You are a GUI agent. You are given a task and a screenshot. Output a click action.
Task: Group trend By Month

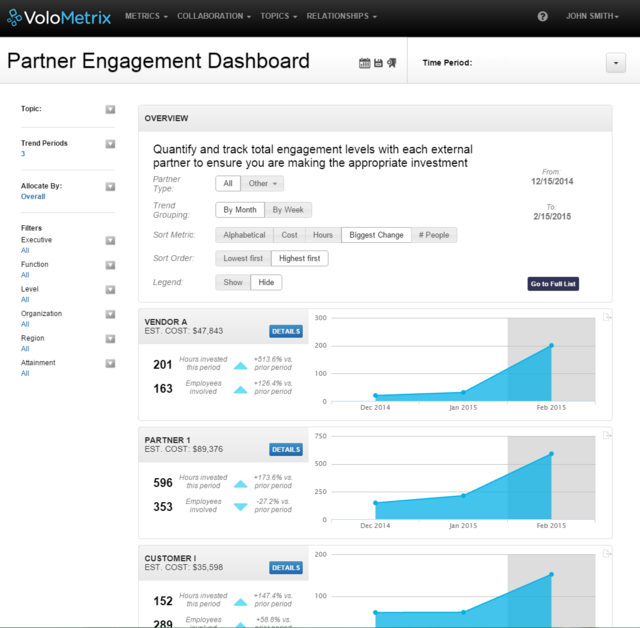point(240,210)
